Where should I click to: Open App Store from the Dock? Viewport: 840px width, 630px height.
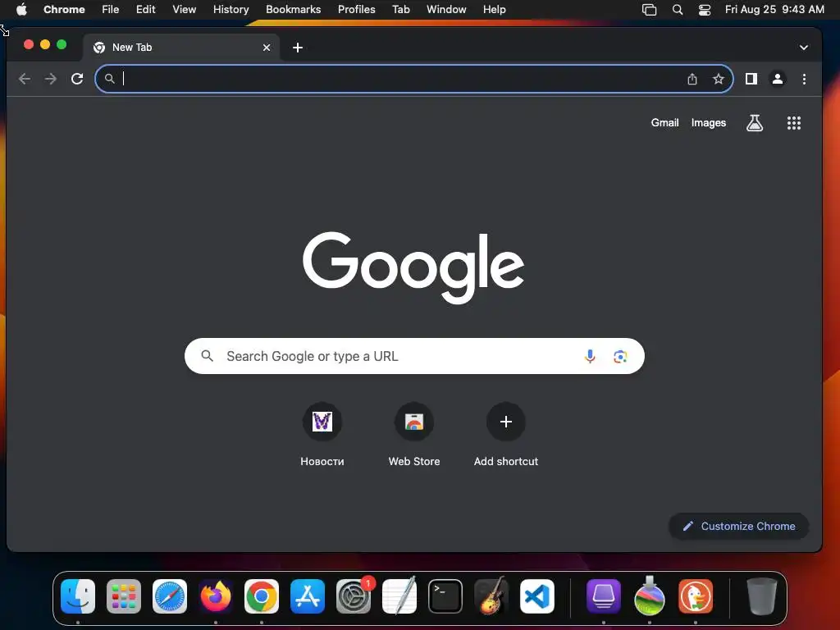(308, 596)
